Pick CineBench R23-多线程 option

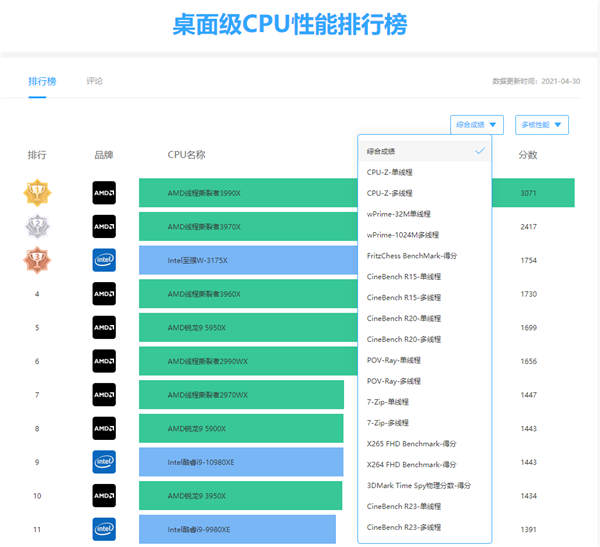[x=425, y=527]
